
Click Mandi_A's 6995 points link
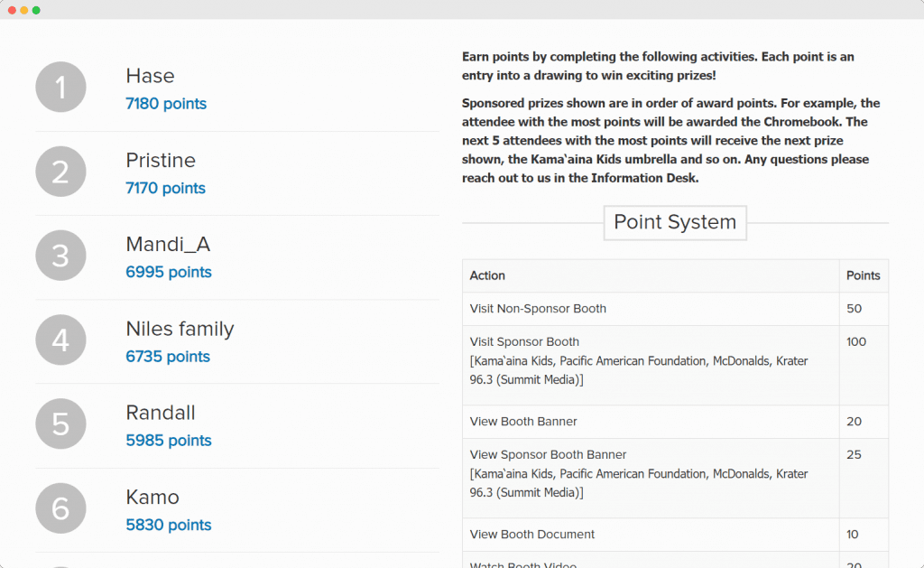(169, 272)
